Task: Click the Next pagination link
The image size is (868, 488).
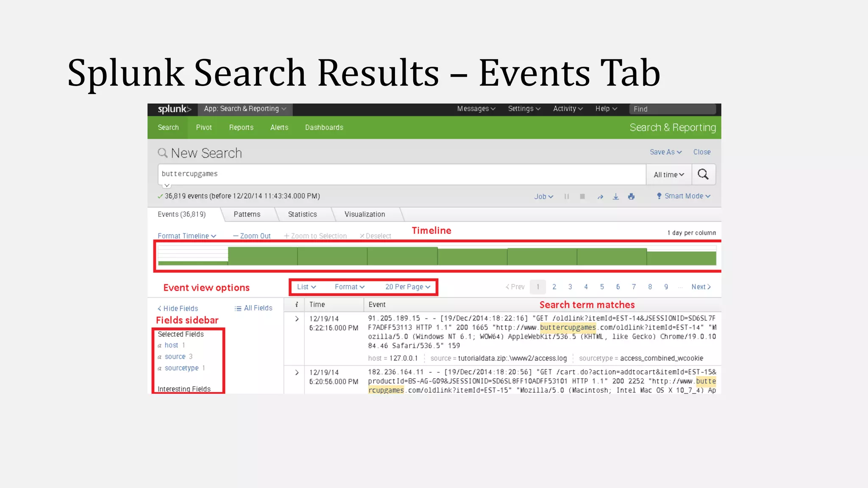Action: click(x=701, y=287)
